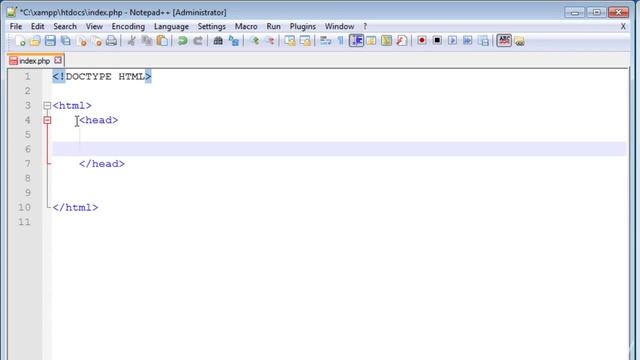The width and height of the screenshot is (640, 360).
Task: Click the <!DOCTYPE HTML> line
Action: (102, 77)
